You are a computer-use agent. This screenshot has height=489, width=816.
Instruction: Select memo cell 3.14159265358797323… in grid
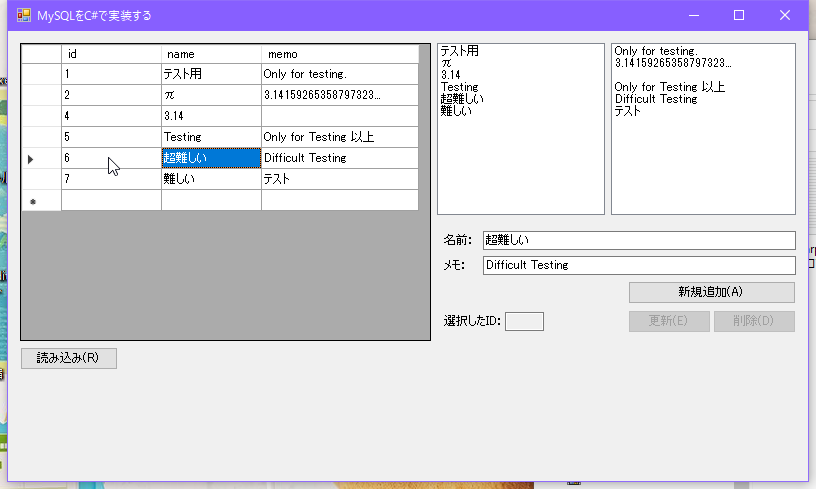pyautogui.click(x=340, y=95)
